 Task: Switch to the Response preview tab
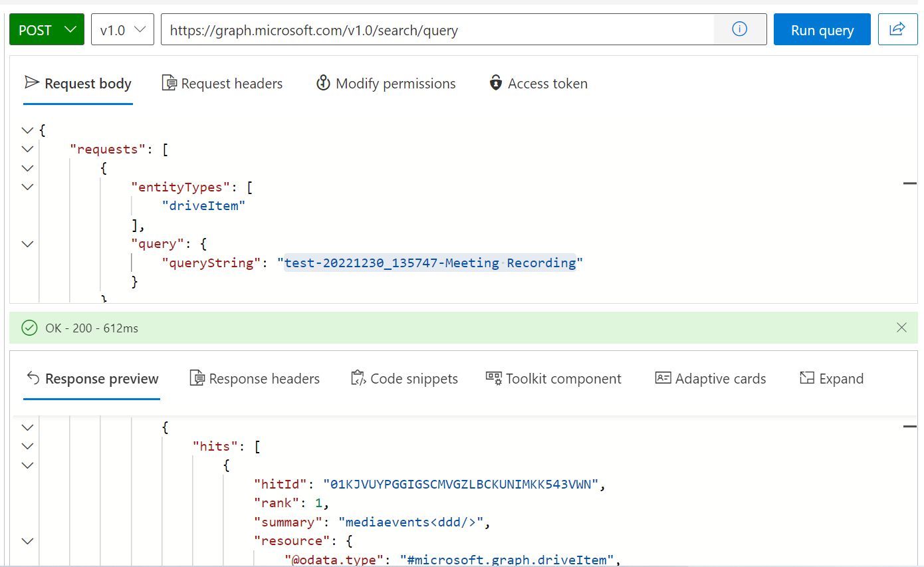pyautogui.click(x=92, y=379)
